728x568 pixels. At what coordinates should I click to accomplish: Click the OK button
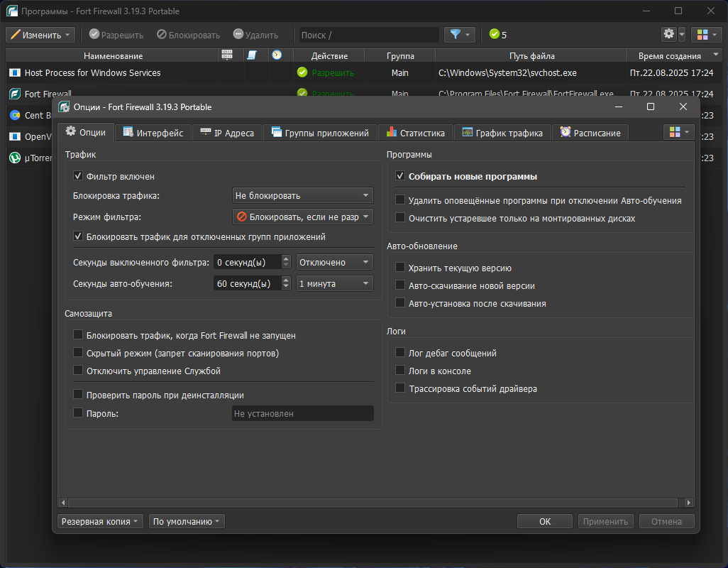click(x=545, y=522)
